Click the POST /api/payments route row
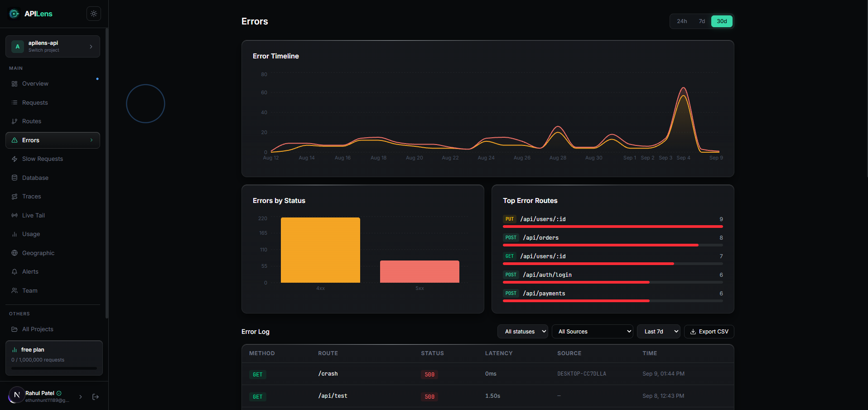The width and height of the screenshot is (868, 410). [x=612, y=296]
